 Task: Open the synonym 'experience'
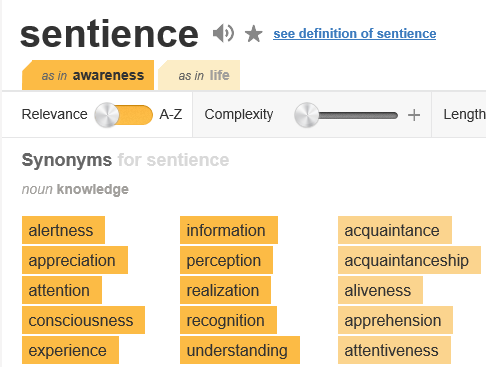[x=70, y=350]
